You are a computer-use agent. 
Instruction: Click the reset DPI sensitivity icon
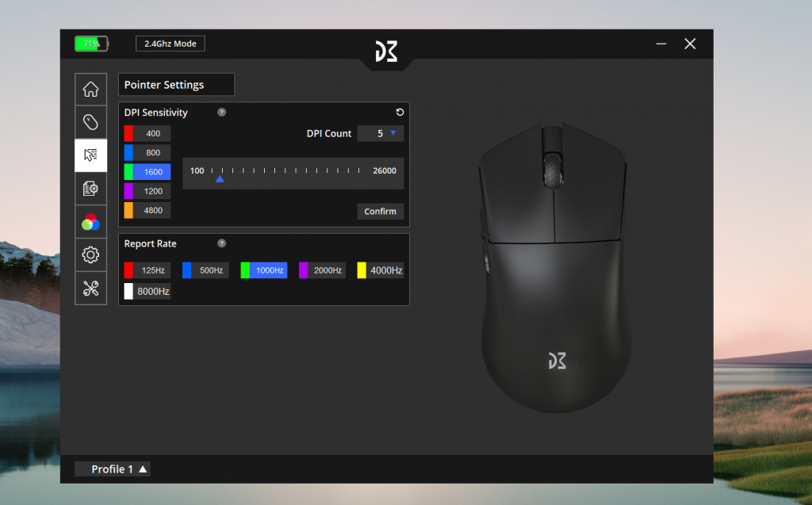[400, 113]
